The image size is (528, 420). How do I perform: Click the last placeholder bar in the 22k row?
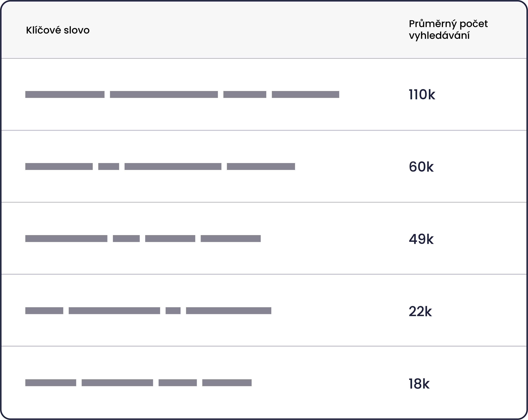228,311
